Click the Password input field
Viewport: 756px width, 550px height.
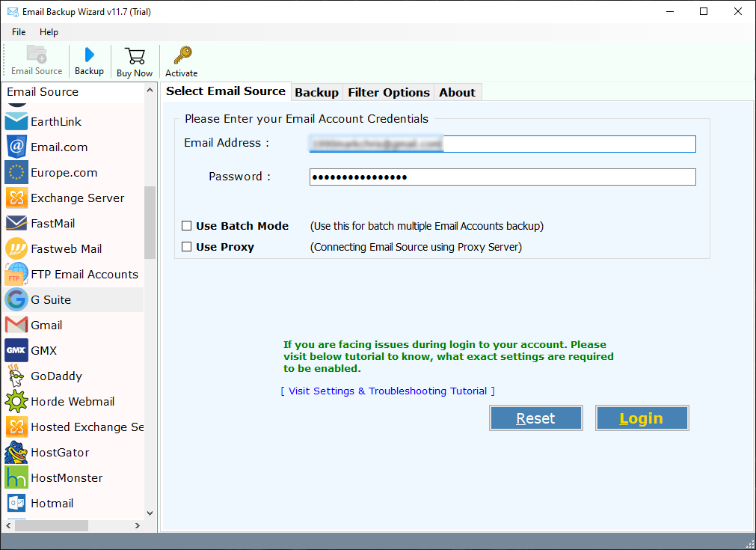503,177
